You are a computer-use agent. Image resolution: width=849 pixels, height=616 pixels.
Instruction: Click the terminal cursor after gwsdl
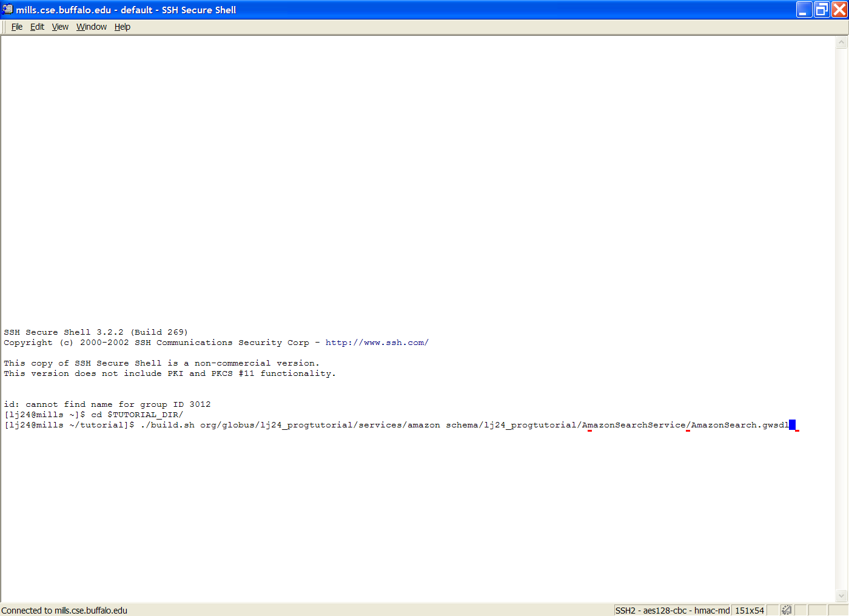[x=792, y=425]
